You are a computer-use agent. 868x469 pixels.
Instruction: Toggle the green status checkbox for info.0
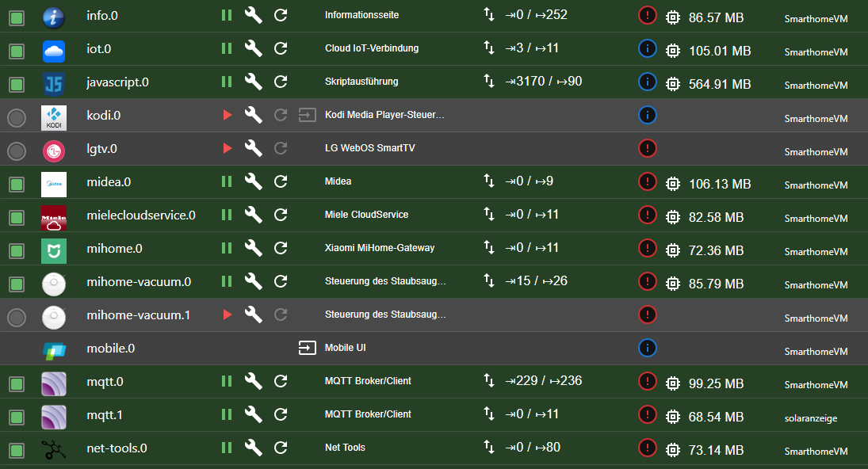coord(17,15)
